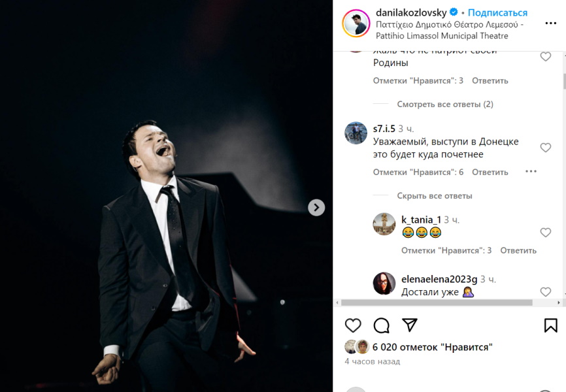Open post options three-dot menu in header

pos(550,24)
